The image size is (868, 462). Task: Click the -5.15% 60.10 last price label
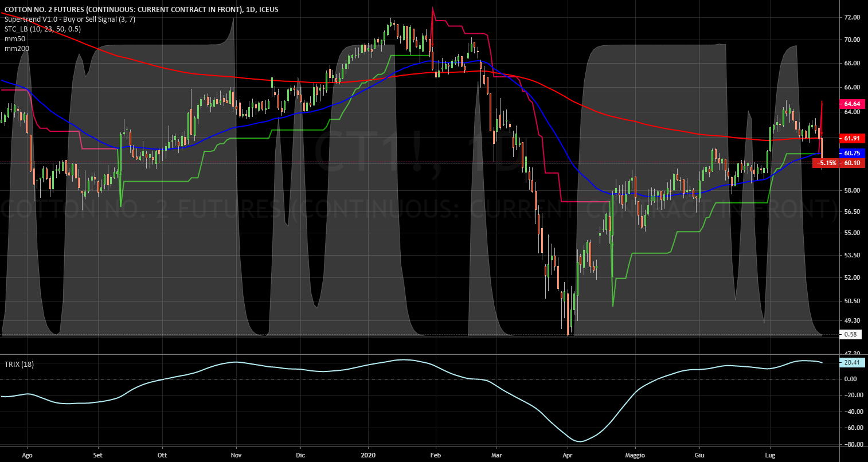point(838,163)
